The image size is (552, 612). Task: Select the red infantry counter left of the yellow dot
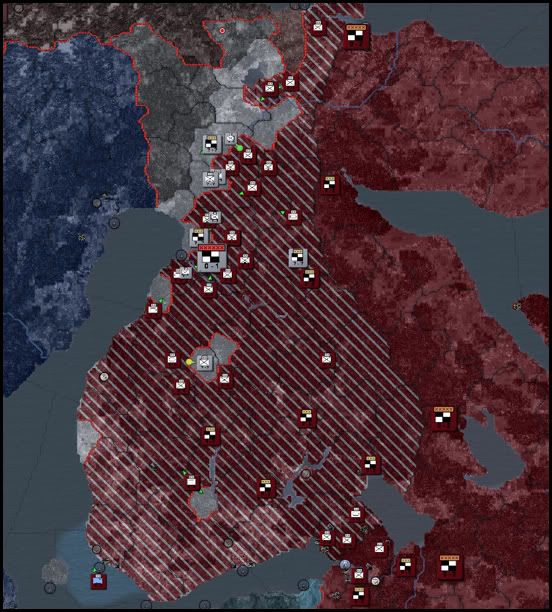(172, 359)
